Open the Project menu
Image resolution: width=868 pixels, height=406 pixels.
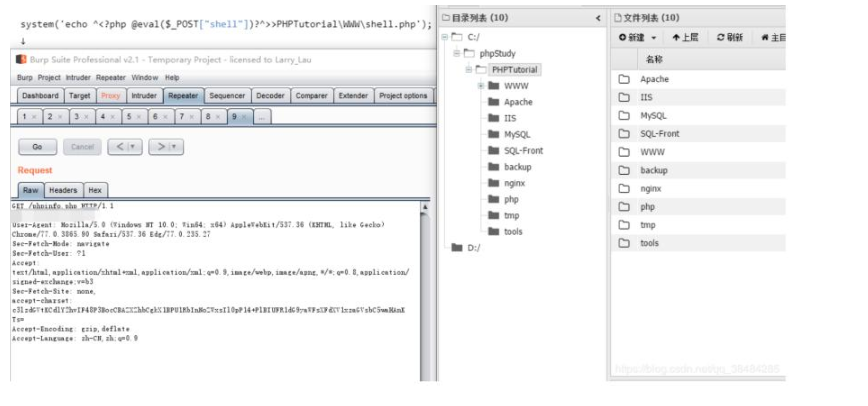pyautogui.click(x=49, y=78)
